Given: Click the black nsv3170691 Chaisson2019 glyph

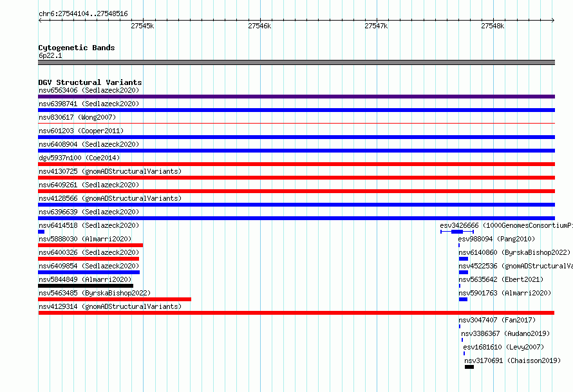Looking at the screenshot, I should tap(469, 367).
